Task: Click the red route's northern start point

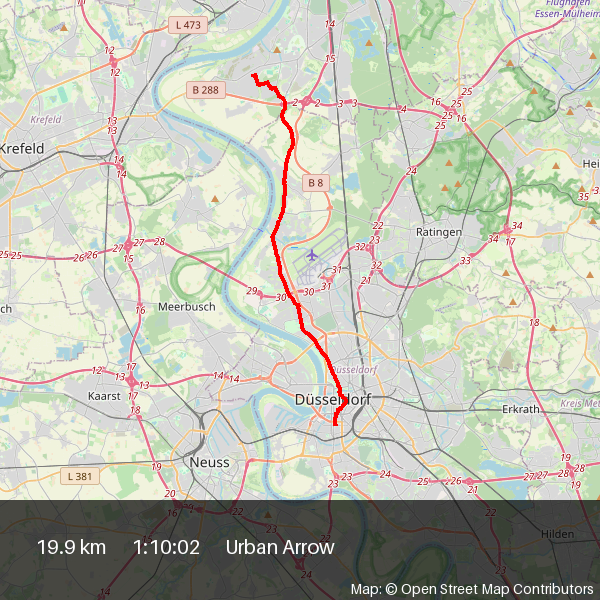Action: (254, 75)
